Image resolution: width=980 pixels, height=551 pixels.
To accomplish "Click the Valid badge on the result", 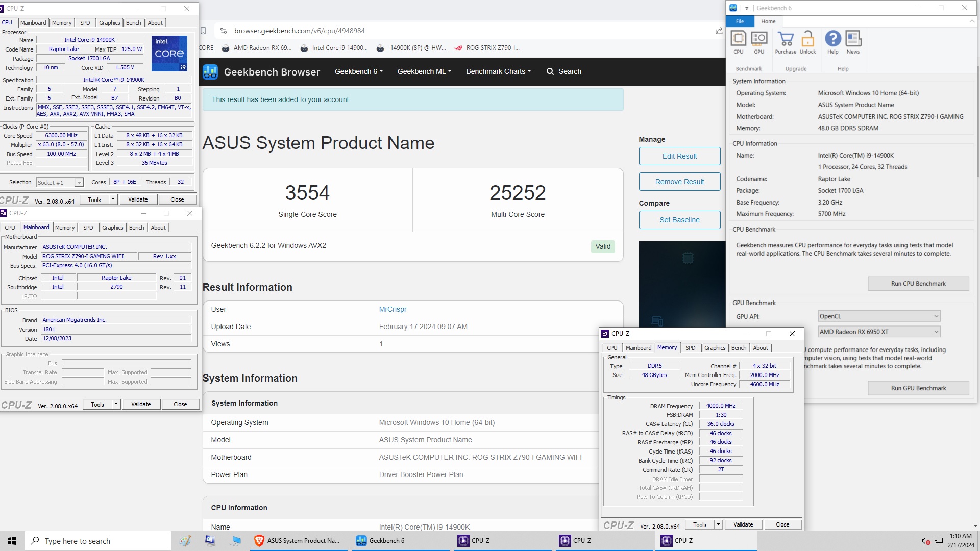I will click(x=603, y=246).
